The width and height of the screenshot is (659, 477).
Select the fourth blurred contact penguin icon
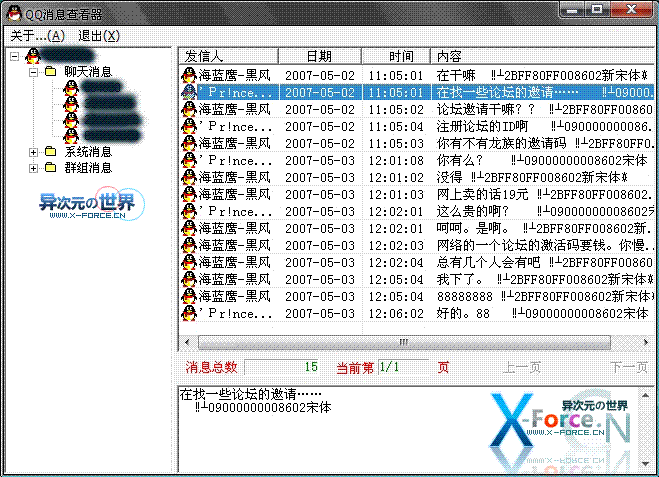71,136
